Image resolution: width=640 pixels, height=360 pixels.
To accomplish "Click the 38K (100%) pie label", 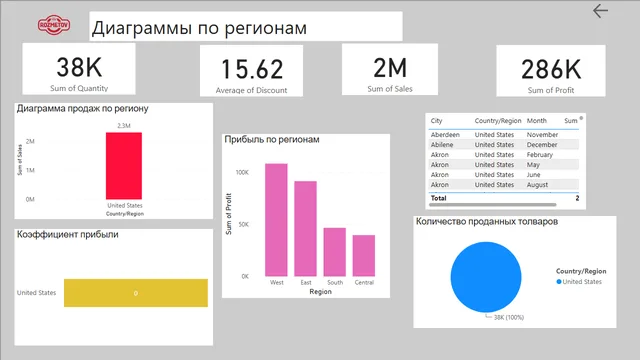I will point(509,317).
